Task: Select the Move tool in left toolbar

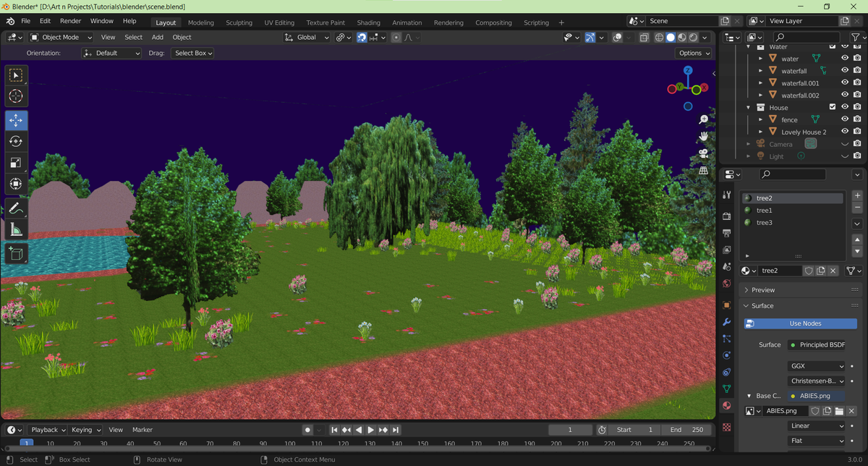Action: click(x=17, y=119)
